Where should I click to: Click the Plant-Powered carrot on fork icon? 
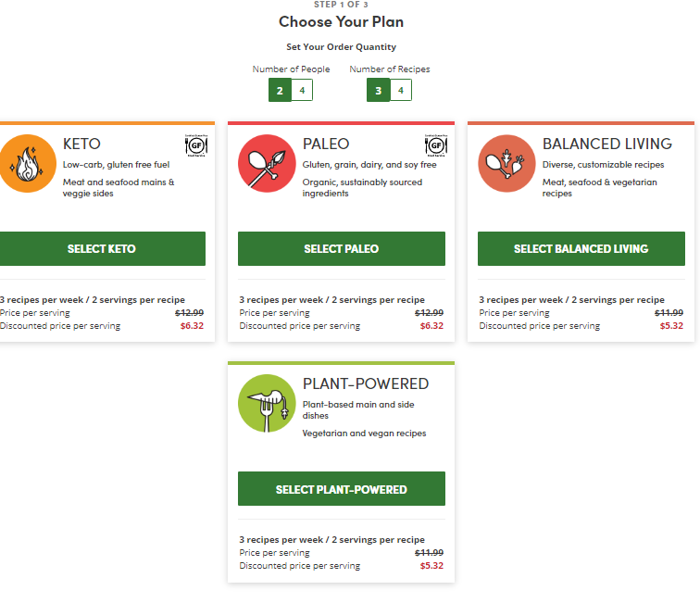[x=267, y=403]
